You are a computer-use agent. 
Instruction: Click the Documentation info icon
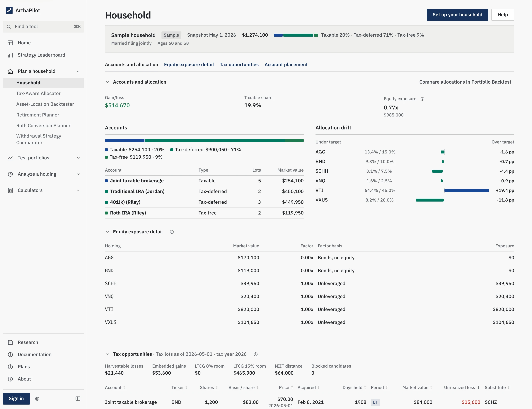coord(10,354)
